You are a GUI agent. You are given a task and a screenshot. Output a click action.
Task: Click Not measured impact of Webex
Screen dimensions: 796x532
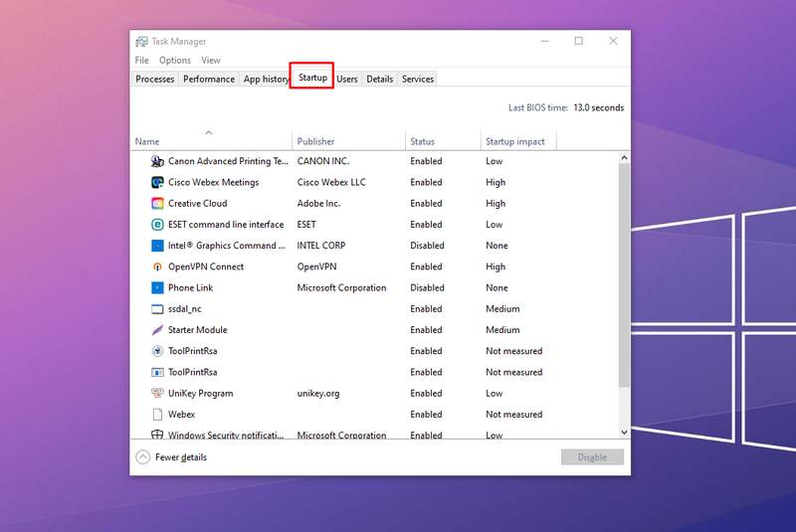(x=513, y=415)
